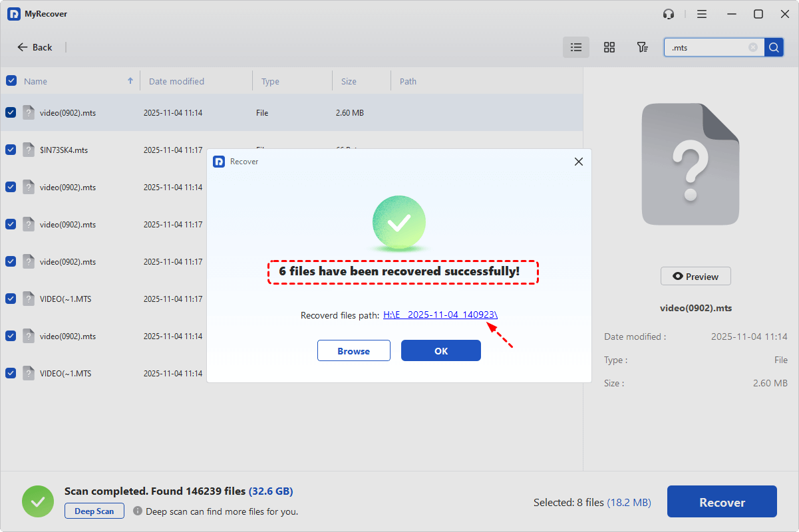The height and width of the screenshot is (532, 799).
Task: Sort by Date modified column
Action: point(176,81)
